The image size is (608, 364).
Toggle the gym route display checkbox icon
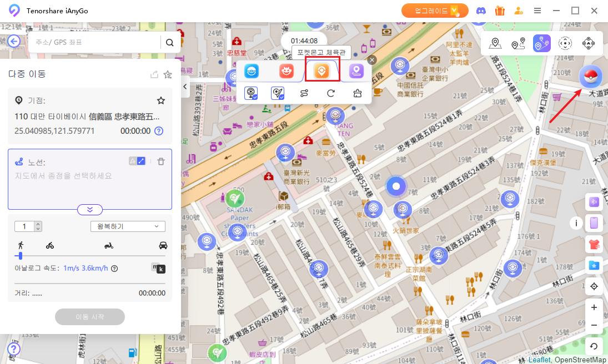tap(278, 93)
